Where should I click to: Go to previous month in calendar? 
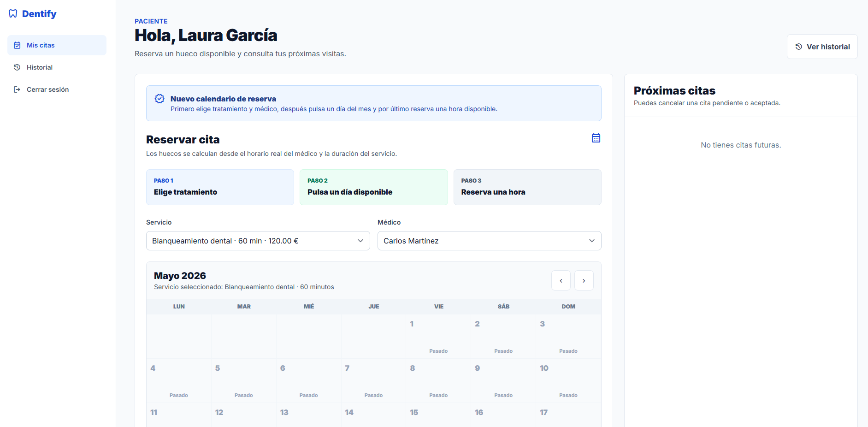561,280
